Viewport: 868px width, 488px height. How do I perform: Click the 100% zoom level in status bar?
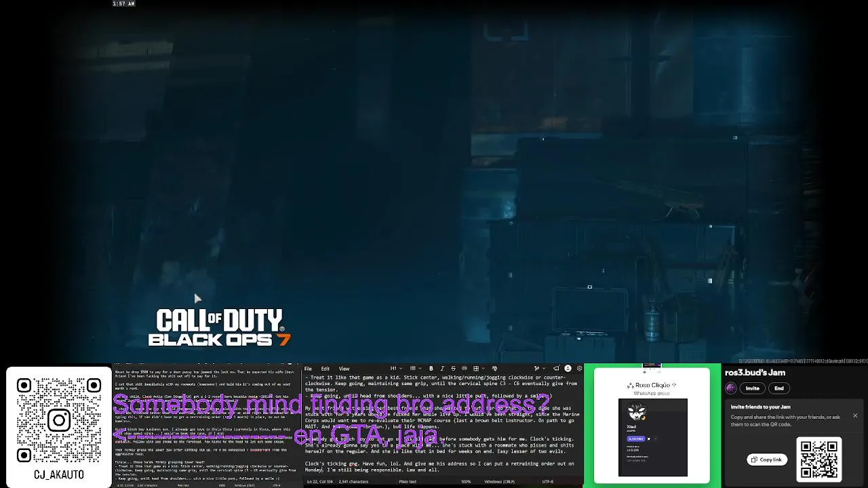click(466, 482)
